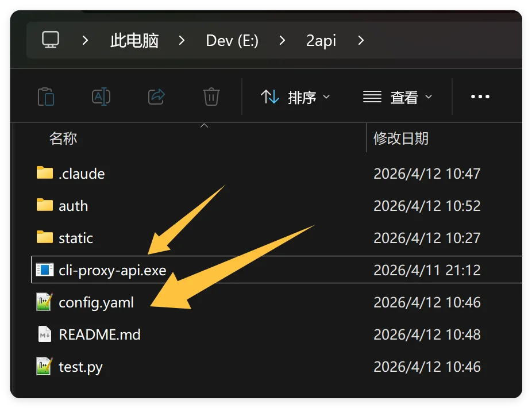The height and width of the screenshot is (408, 532).
Task: Click the This PC monitor icon in breadcrumb
Action: (x=51, y=40)
